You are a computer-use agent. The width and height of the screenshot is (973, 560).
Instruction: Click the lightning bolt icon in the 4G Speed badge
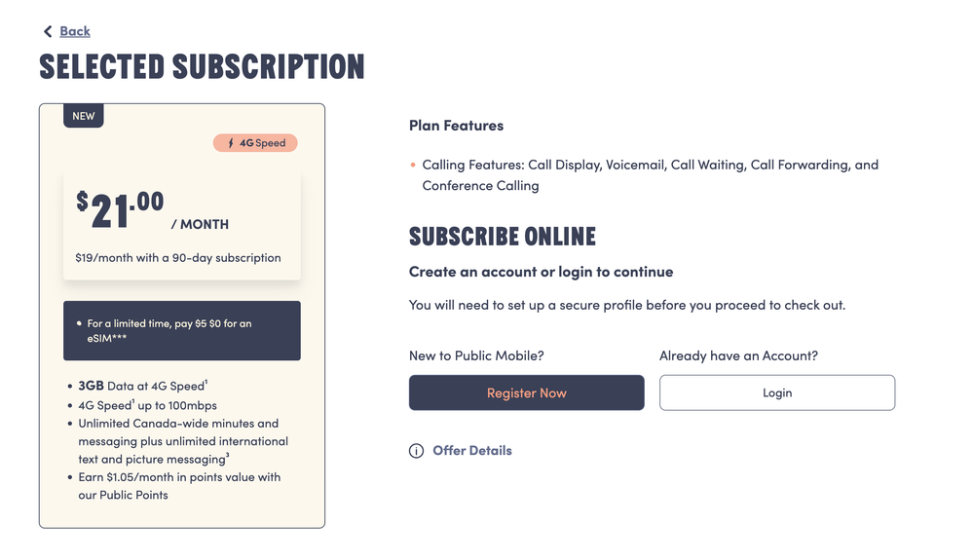point(231,143)
